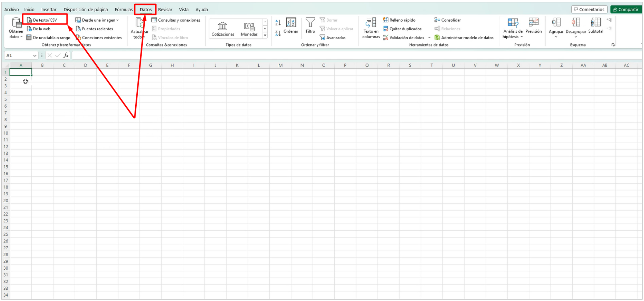Click the Quitar duplicados icon
This screenshot has width=644, height=301.
tap(386, 29)
